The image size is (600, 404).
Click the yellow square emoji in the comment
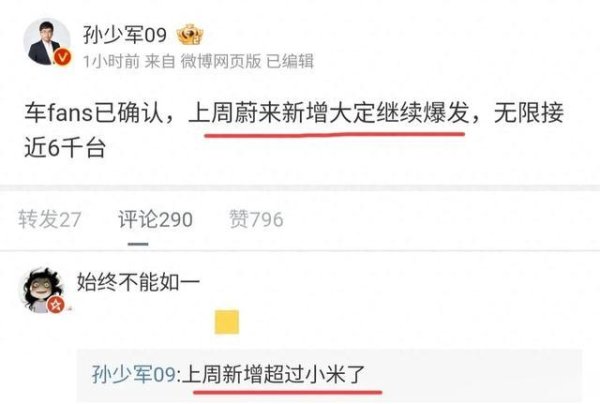point(227,322)
